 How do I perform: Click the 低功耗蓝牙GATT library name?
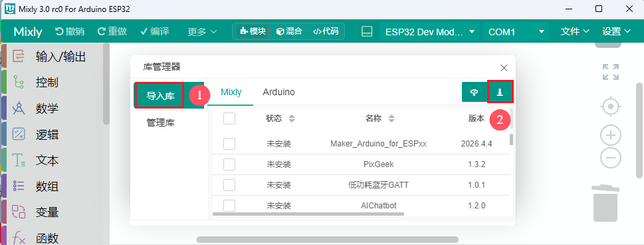click(378, 185)
